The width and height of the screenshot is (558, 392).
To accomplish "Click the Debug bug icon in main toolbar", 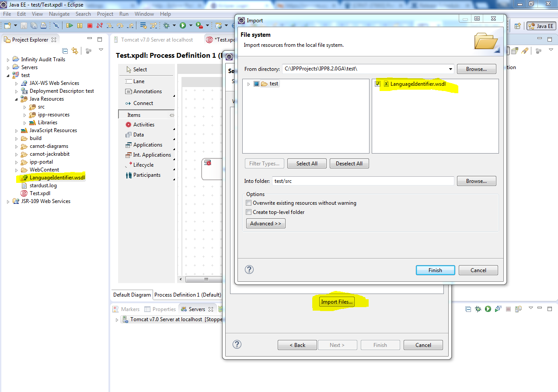I will point(166,26).
